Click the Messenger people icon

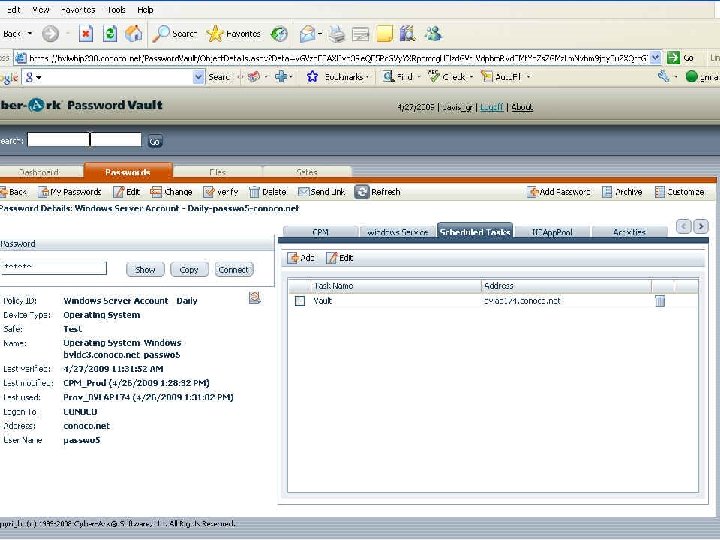point(433,34)
